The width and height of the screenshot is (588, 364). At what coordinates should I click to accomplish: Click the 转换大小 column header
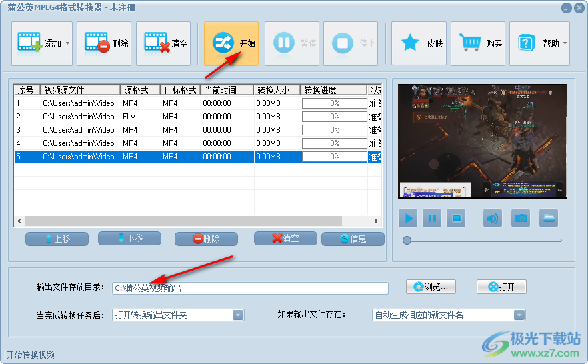click(277, 90)
